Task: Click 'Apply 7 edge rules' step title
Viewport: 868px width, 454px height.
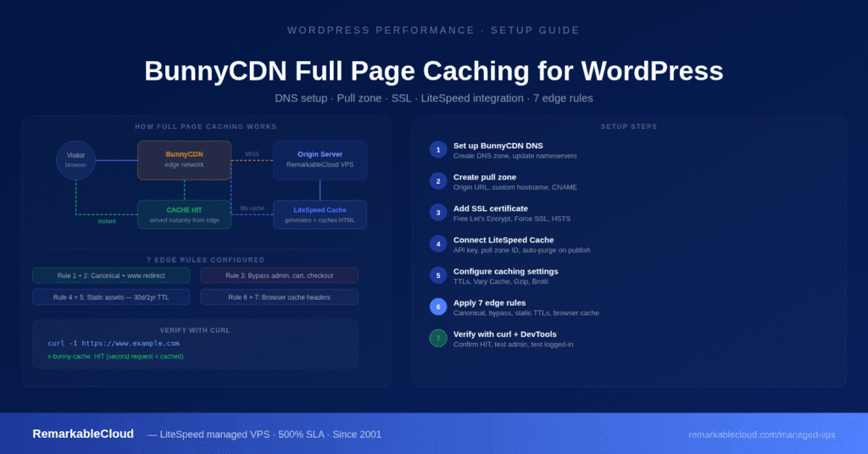Action: click(489, 303)
